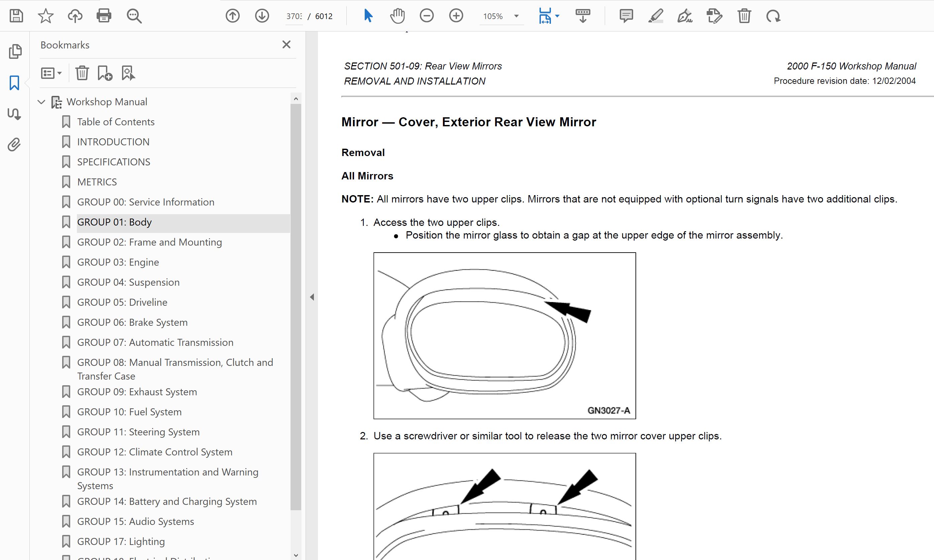Open the Attachments paperclip panel
Screen dimensions: 934x560
point(14,145)
